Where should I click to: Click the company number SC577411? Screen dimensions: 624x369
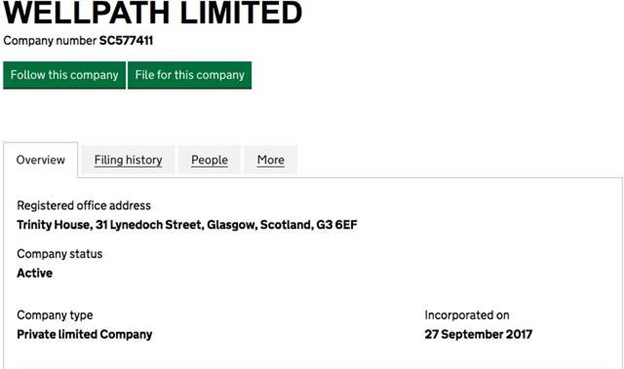coord(126,41)
